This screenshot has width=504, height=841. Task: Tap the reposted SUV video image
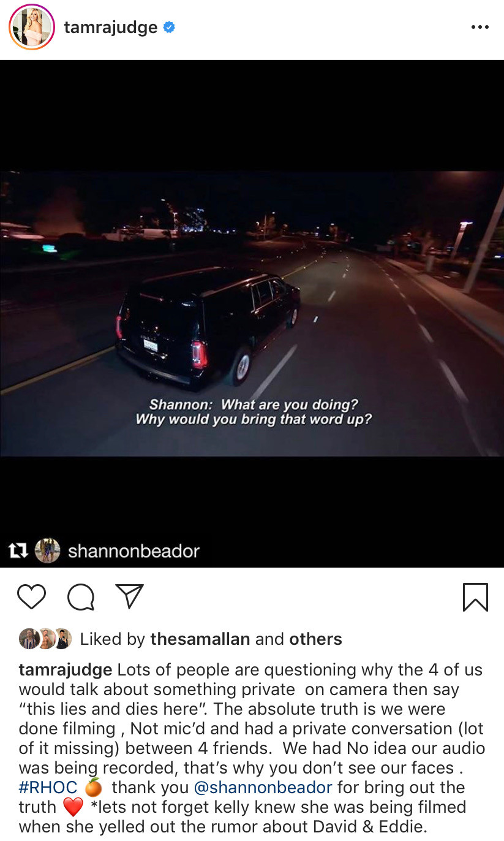coord(252,313)
